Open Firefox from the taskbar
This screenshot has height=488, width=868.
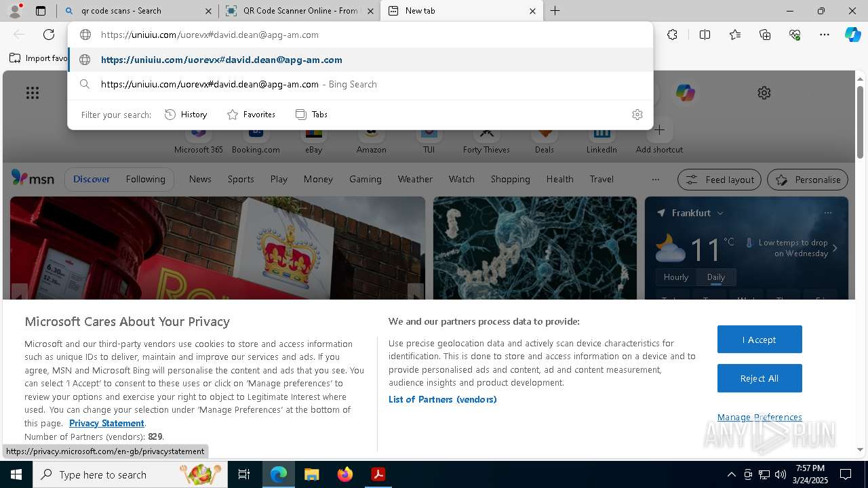[345, 474]
